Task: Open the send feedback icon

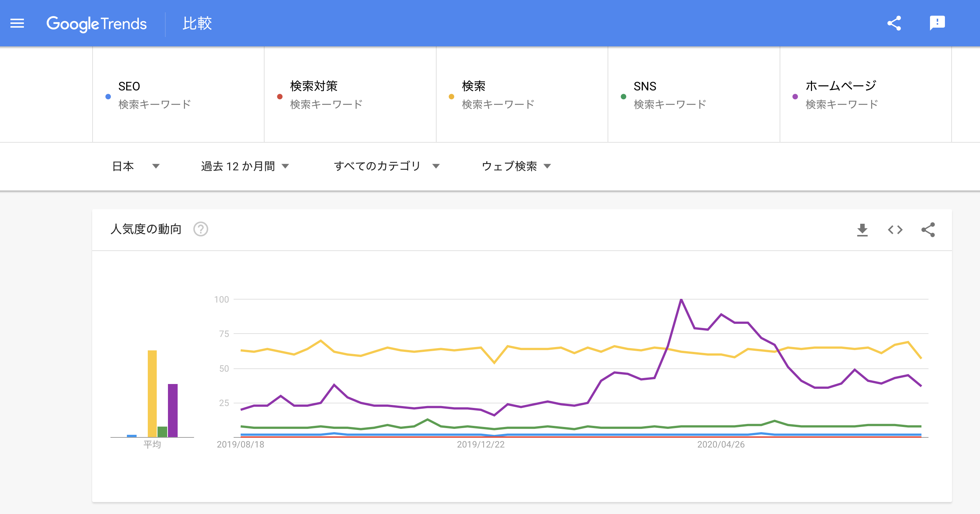Action: (x=937, y=23)
